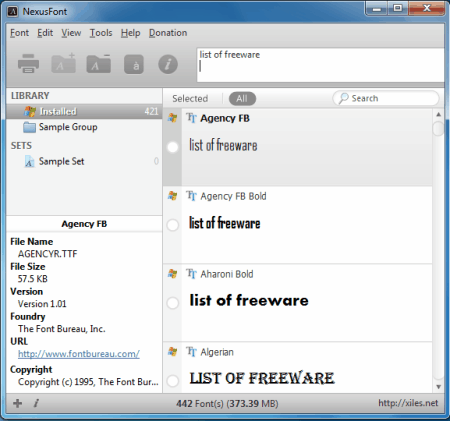Screen dimensions: 450x421
Task: Open the View menu
Action: coord(71,33)
